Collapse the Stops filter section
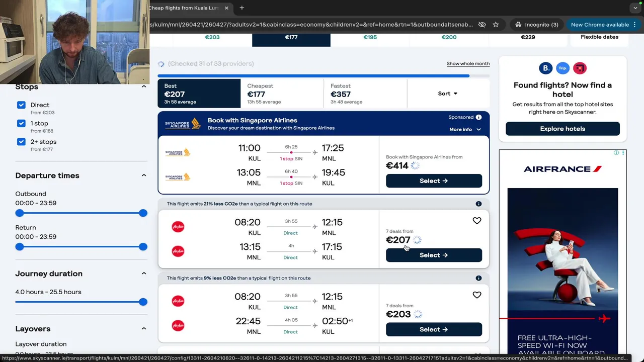644x362 pixels. click(x=144, y=86)
